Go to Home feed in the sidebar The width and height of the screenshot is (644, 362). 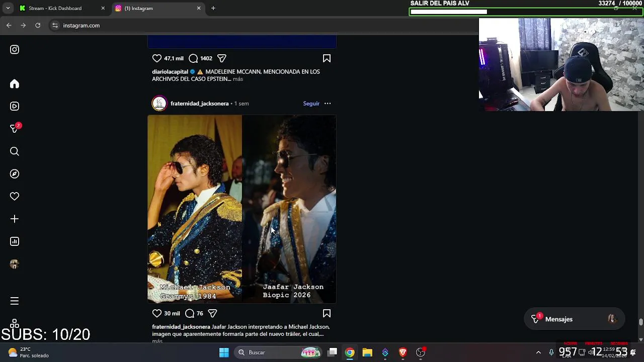click(15, 84)
